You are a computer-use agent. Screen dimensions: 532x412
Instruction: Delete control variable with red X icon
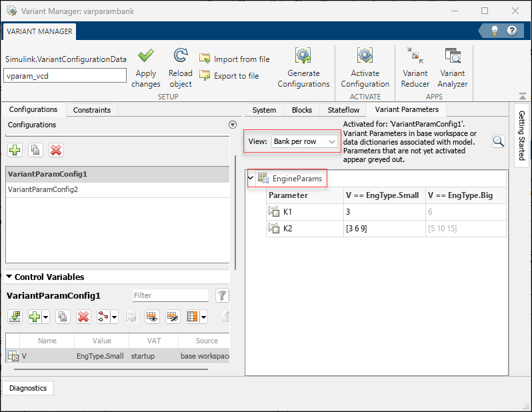83,317
